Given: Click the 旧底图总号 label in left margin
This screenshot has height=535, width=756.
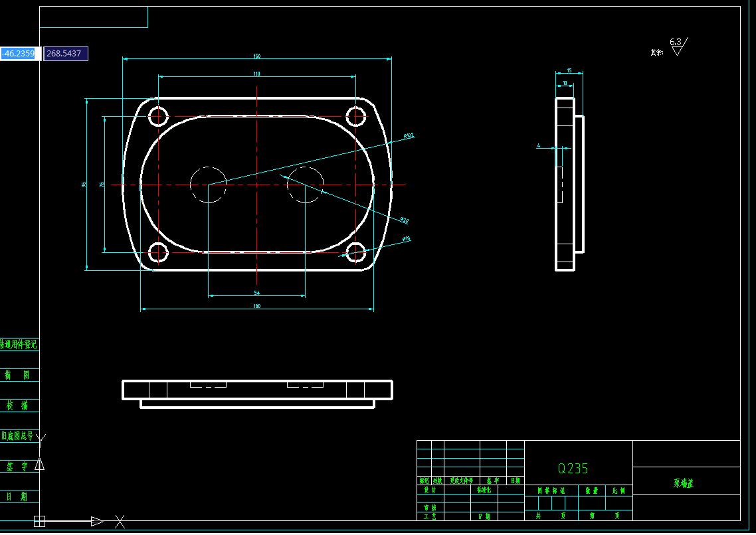Looking at the screenshot, I should pyautogui.click(x=17, y=436).
